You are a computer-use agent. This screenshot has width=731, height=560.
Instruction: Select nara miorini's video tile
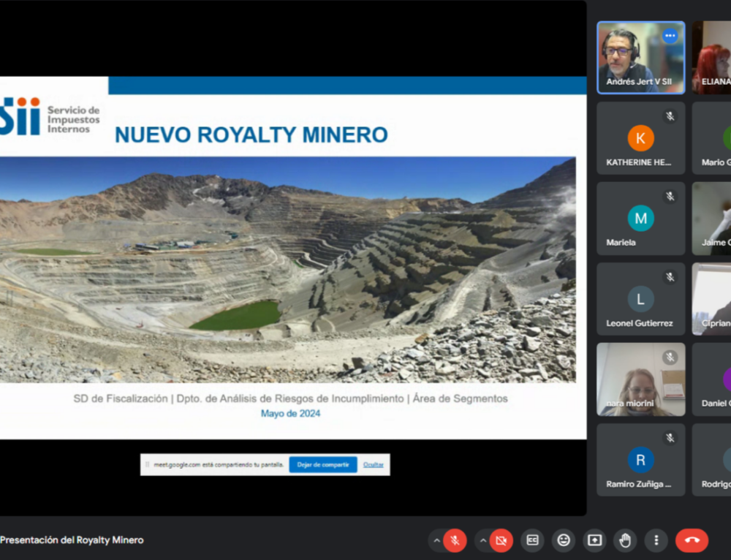pos(641,379)
